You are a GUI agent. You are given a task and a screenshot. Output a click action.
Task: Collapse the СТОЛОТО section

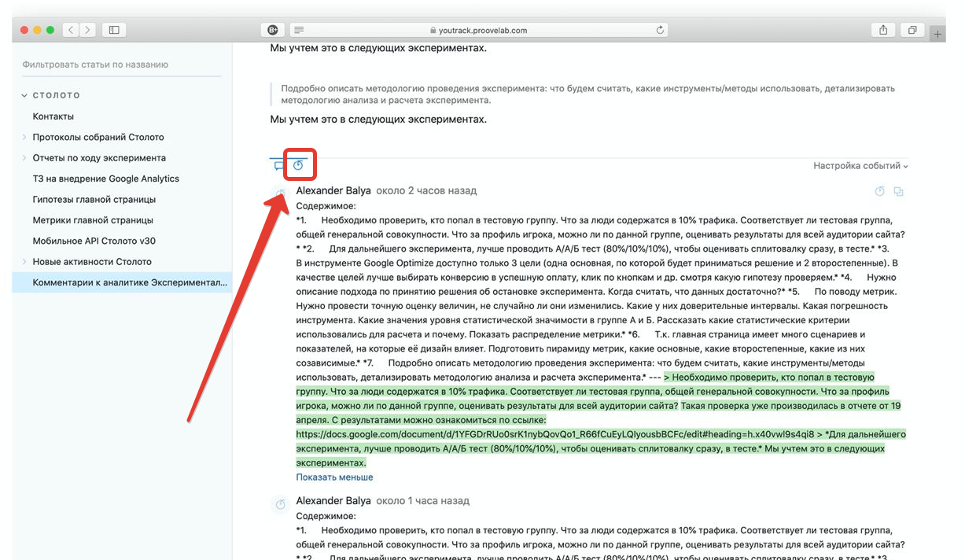pos(24,95)
